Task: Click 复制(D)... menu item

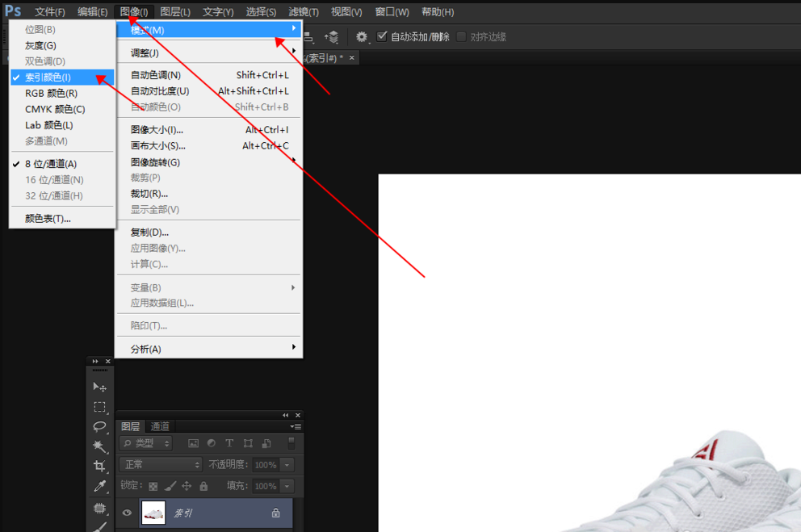Action: [209, 232]
